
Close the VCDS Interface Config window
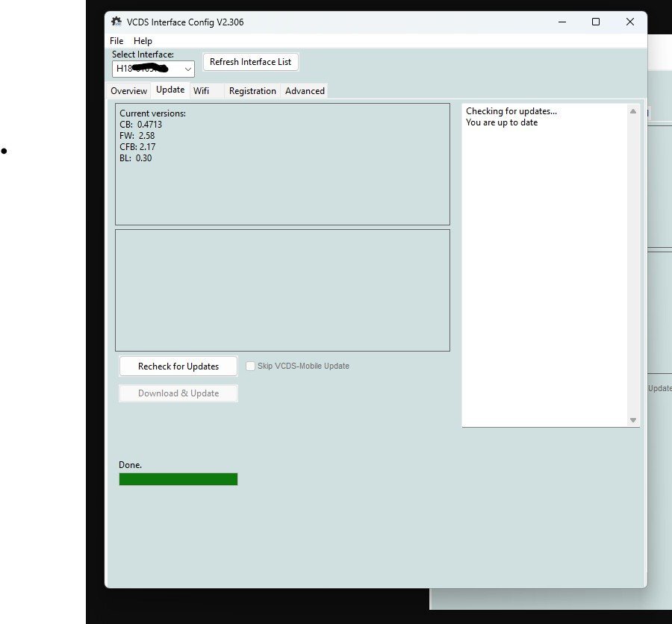630,22
